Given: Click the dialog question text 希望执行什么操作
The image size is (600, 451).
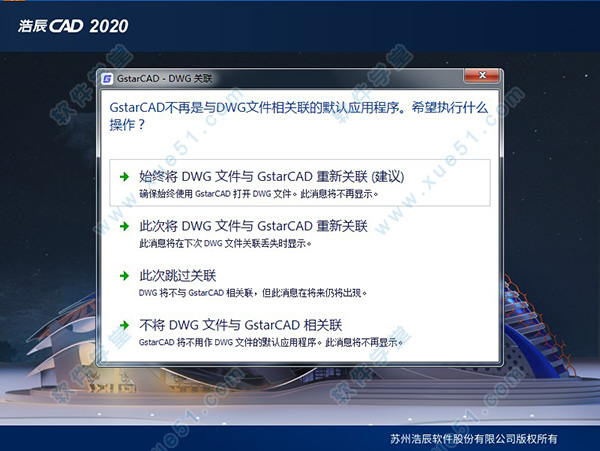Looking at the screenshot, I should [x=298, y=116].
